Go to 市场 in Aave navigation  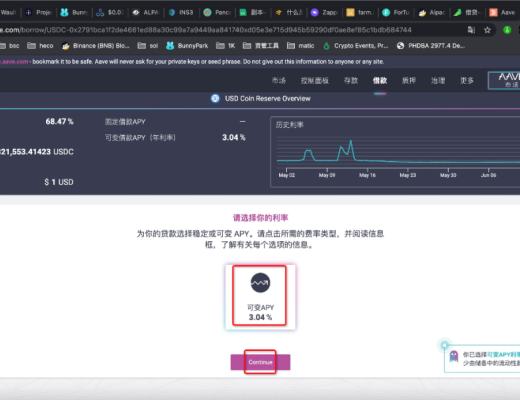(279, 80)
